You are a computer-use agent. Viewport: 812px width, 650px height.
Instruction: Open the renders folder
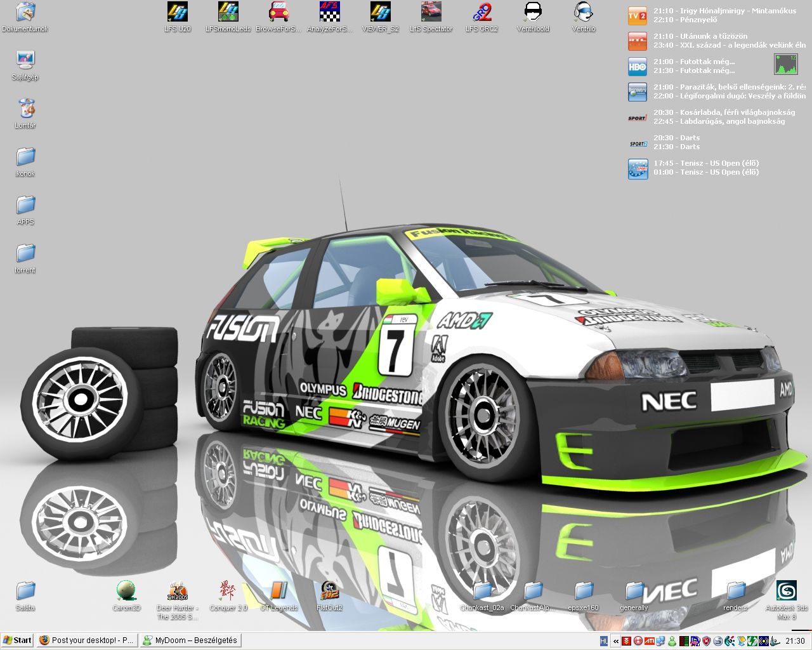[x=736, y=596]
